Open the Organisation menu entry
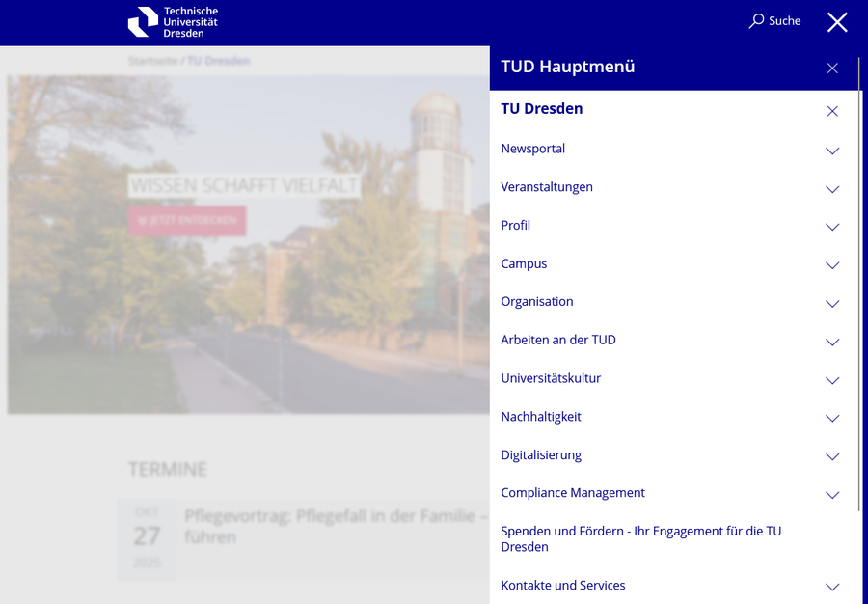Image resolution: width=868 pixels, height=604 pixels. coord(537,302)
